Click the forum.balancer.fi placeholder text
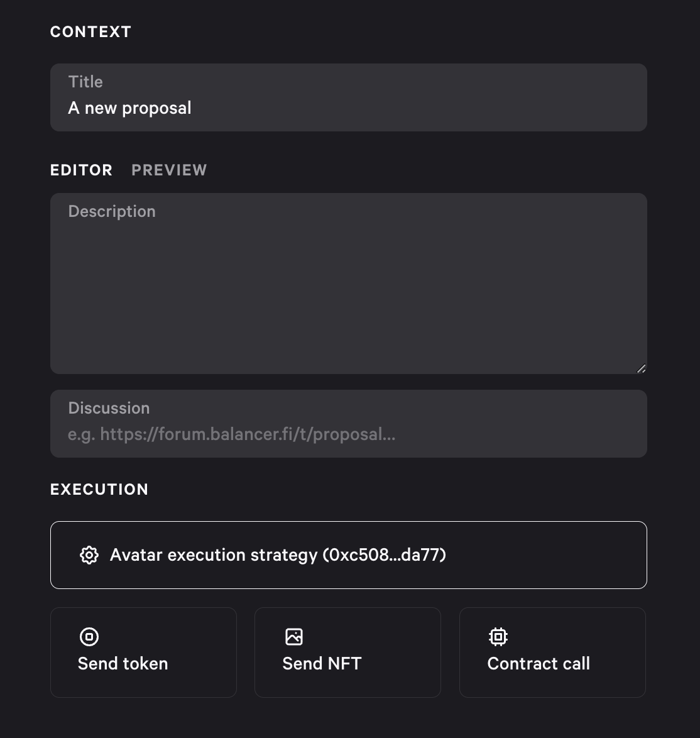This screenshot has width=700, height=738. point(232,434)
